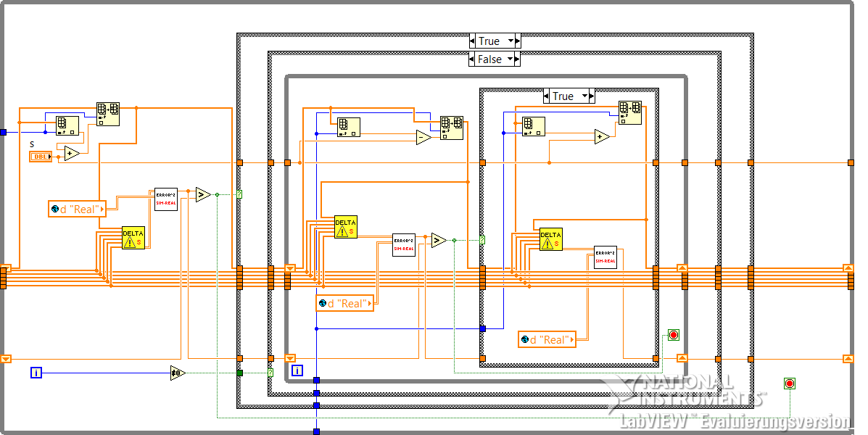This screenshot has height=435, width=868.
Task: Go to next case on the False selector
Action: (518, 59)
